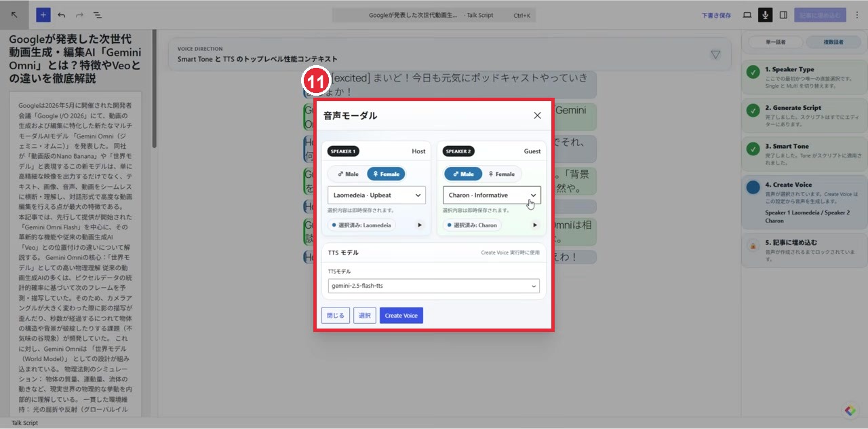This screenshot has width=868, height=429.
Task: Click the Host label in Speaker 1 card
Action: coord(418,151)
